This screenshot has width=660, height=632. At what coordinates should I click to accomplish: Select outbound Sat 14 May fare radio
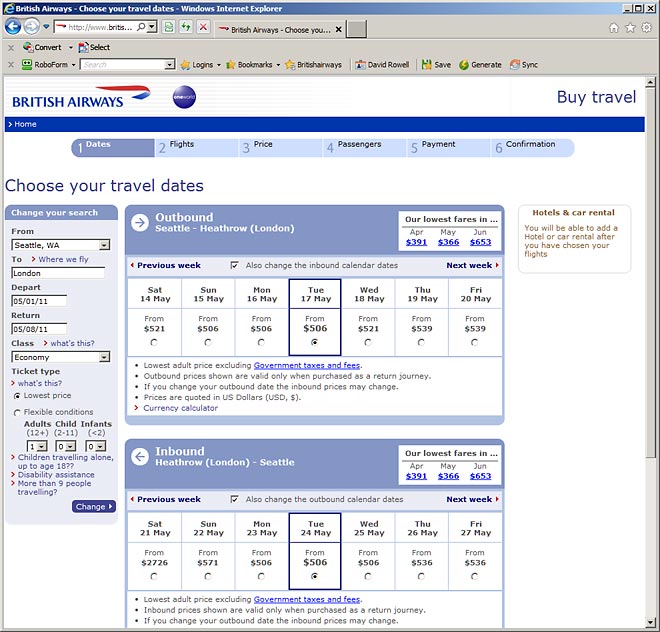pyautogui.click(x=154, y=343)
